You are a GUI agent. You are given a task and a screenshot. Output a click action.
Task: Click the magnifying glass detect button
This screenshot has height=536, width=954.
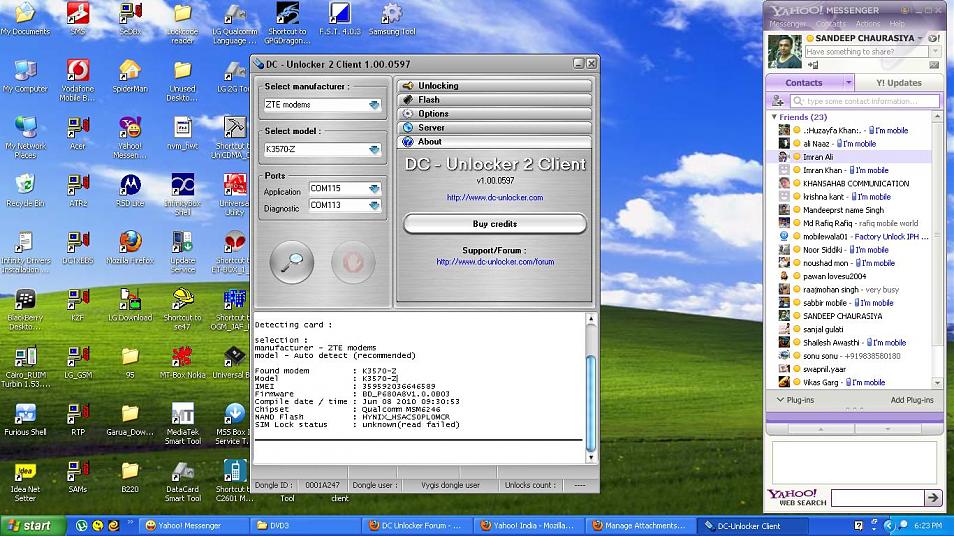click(x=292, y=264)
